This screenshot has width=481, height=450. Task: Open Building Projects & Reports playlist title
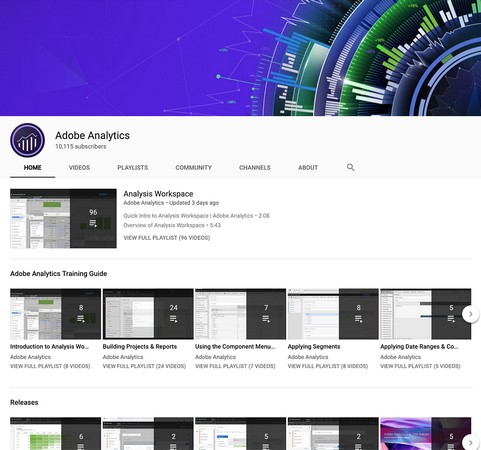click(140, 347)
